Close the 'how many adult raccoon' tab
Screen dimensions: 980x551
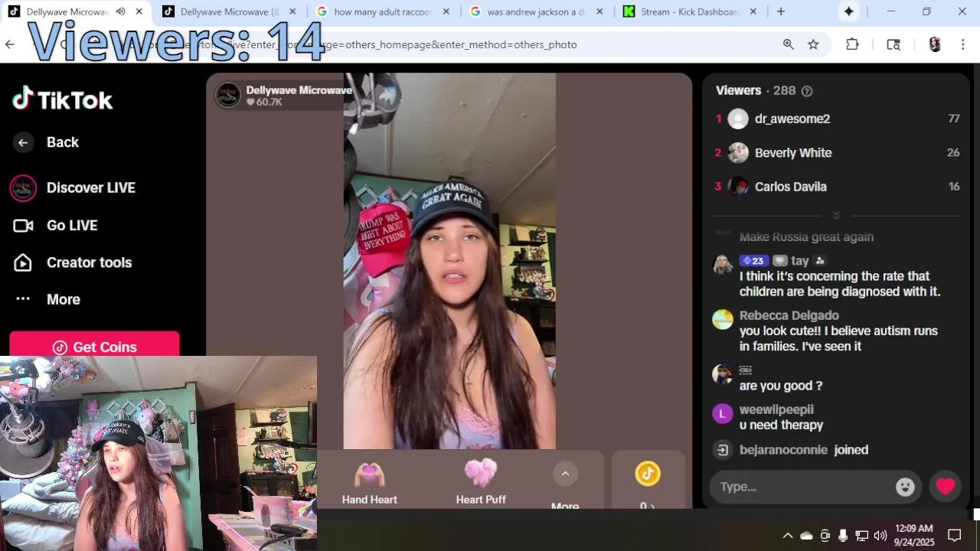pos(446,11)
